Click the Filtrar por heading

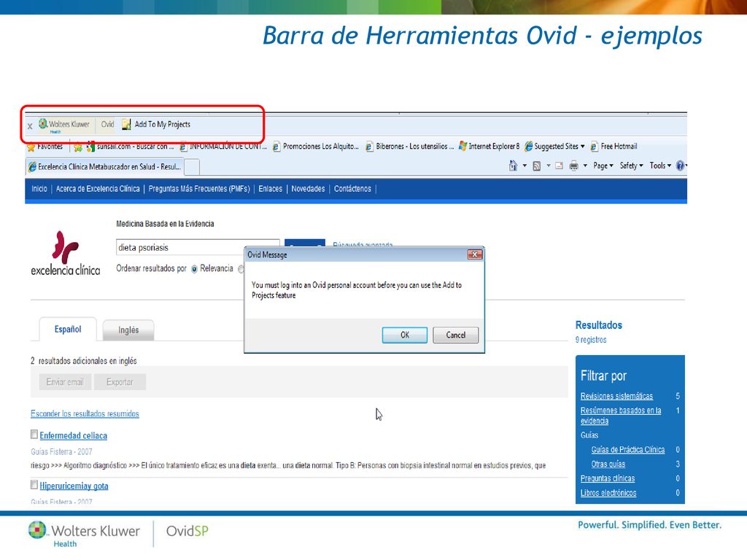tap(603, 376)
